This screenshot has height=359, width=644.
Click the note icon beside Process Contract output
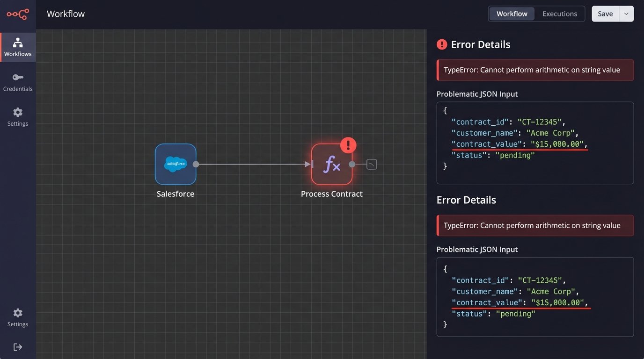click(371, 164)
